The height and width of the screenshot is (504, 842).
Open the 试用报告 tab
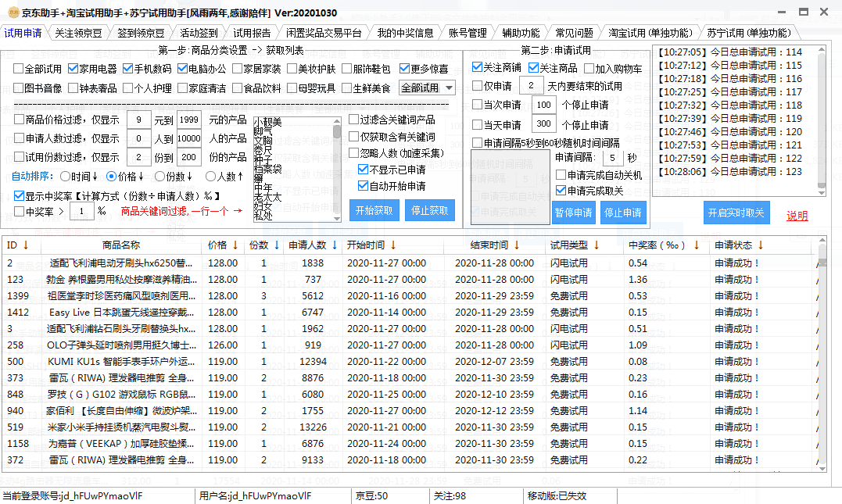[x=252, y=34]
